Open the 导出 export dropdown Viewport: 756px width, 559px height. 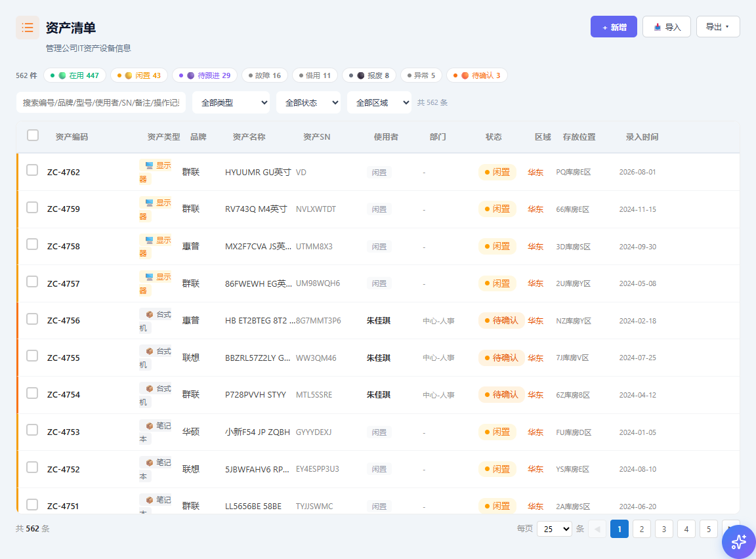point(718,26)
